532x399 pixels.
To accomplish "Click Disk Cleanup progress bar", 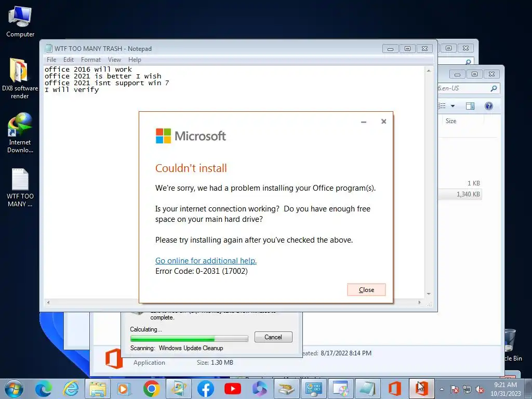I will point(189,338).
